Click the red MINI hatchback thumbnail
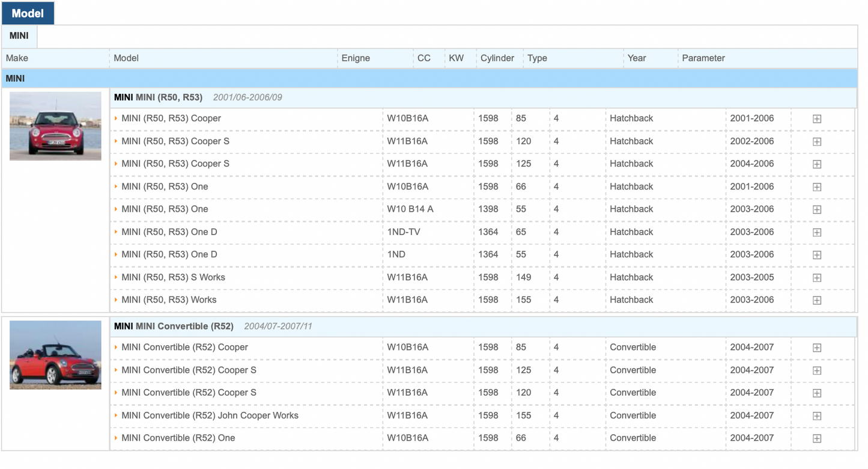 click(x=55, y=126)
